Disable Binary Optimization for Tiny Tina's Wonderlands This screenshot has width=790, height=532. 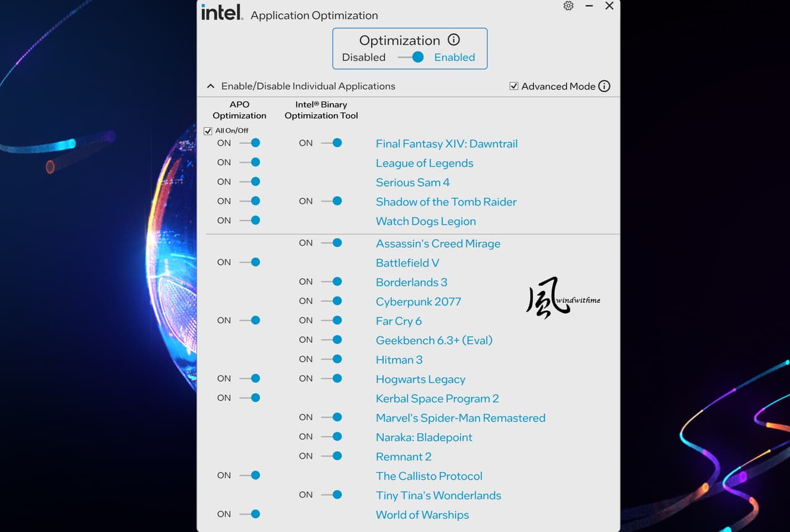[x=331, y=494]
